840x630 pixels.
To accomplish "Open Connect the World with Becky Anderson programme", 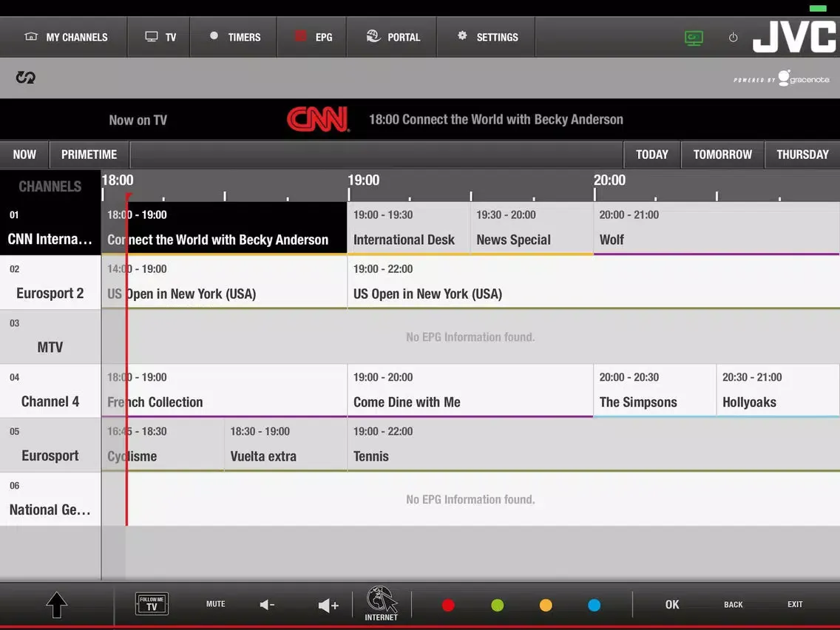I will coord(224,228).
